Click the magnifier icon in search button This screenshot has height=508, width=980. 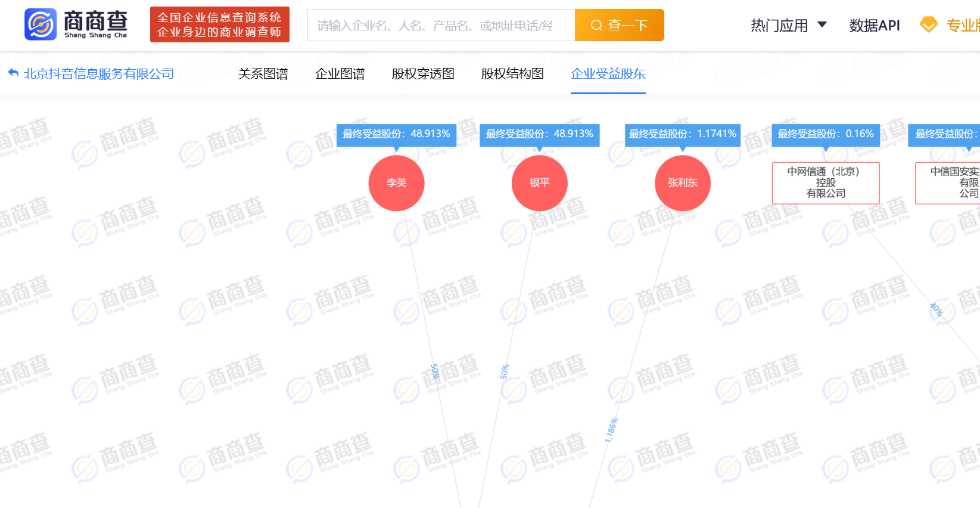(596, 25)
